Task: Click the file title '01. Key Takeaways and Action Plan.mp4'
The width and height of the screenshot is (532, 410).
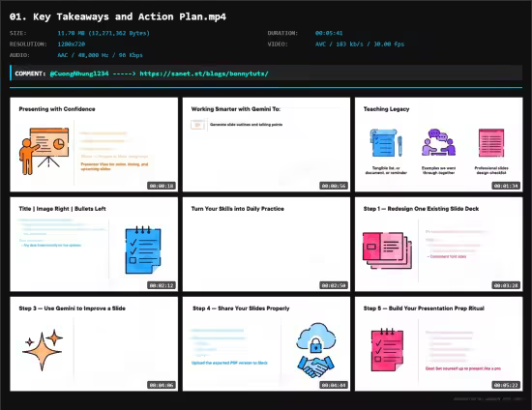Action: click(118, 16)
